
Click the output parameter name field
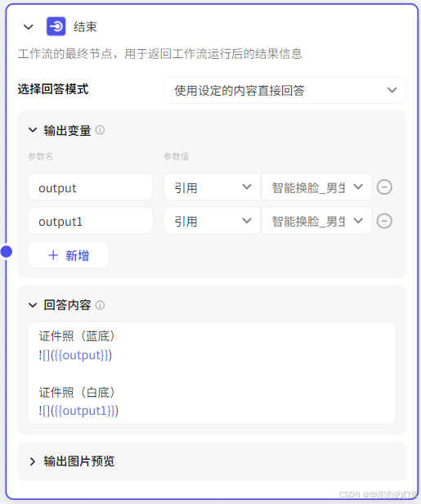(x=91, y=187)
